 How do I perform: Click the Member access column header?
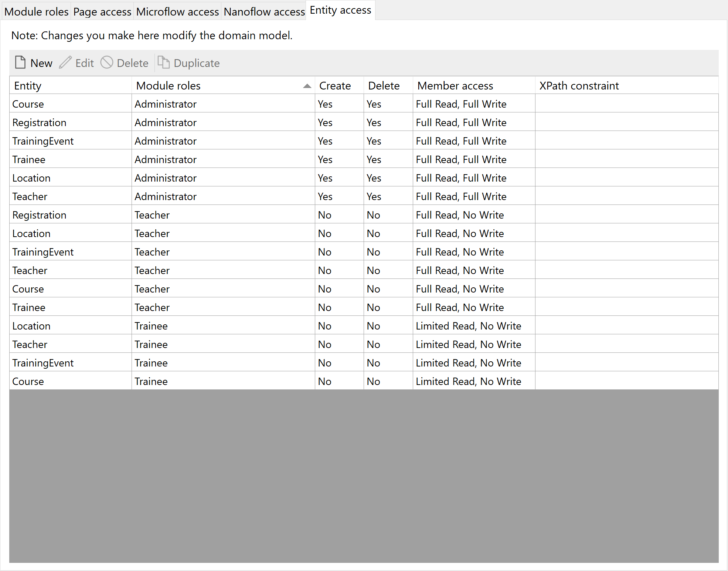click(474, 85)
